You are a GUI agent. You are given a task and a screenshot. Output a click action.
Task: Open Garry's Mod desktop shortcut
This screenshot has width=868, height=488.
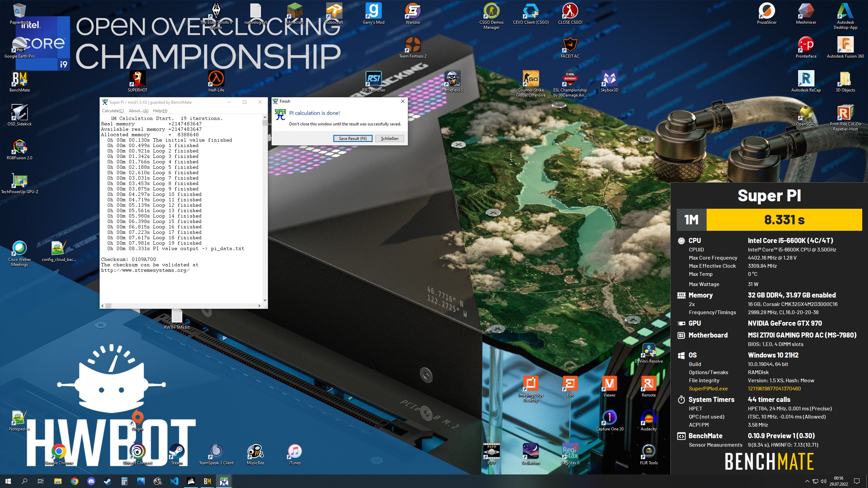coord(373,14)
